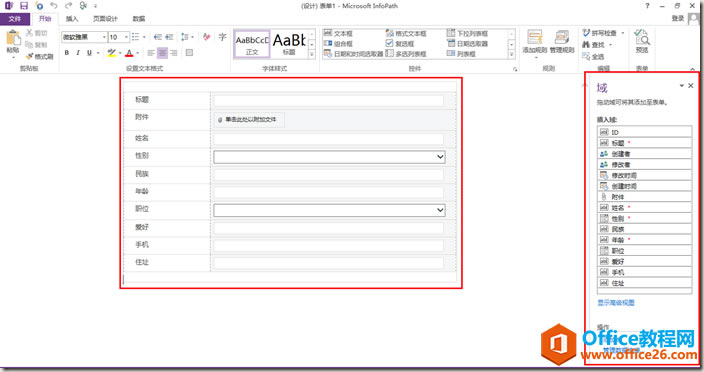
Task: Toggle Bold formatting
Action: [66, 53]
